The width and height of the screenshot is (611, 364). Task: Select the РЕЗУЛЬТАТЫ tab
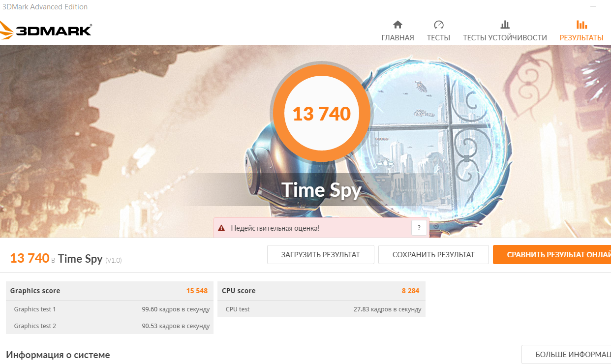pyautogui.click(x=581, y=37)
